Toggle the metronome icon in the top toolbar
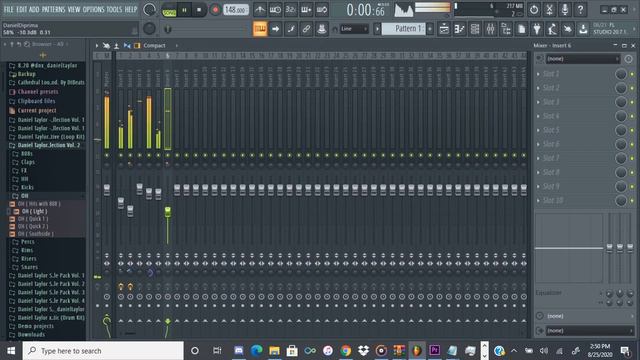 pos(260,9)
